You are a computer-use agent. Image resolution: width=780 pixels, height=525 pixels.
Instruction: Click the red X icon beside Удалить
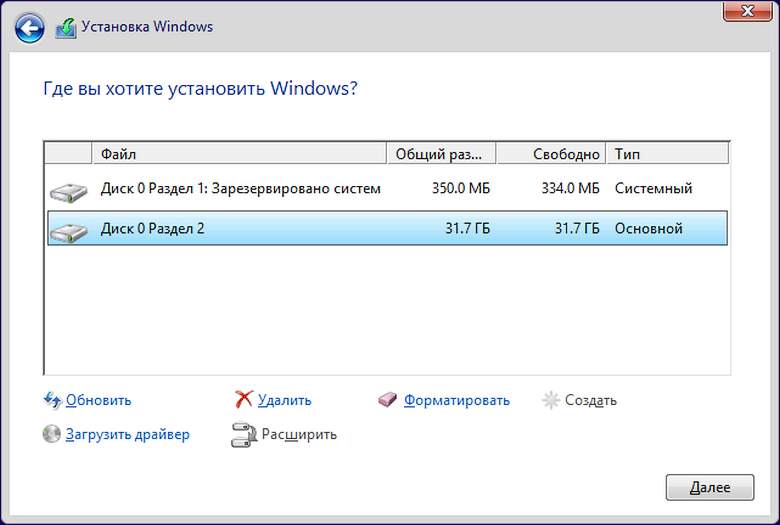(x=244, y=399)
